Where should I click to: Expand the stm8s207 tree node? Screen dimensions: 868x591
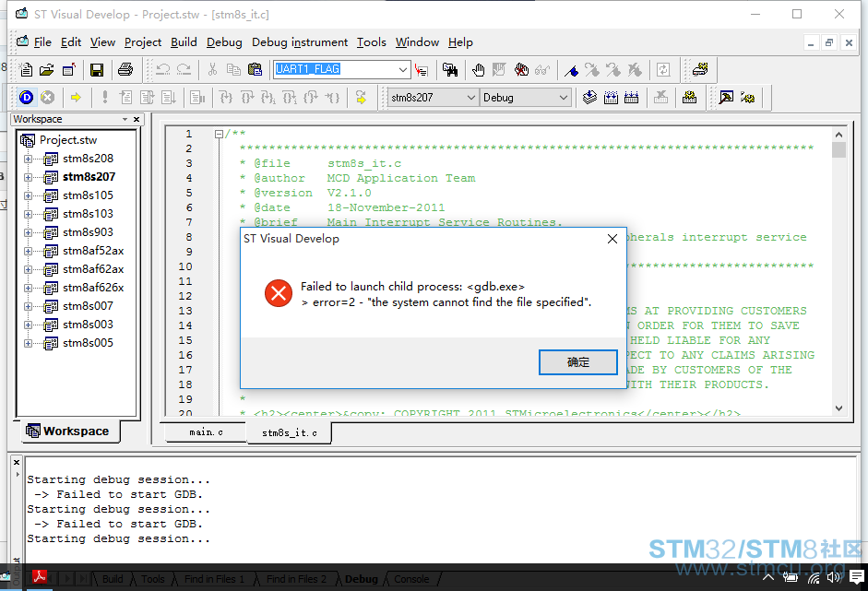[x=28, y=177]
